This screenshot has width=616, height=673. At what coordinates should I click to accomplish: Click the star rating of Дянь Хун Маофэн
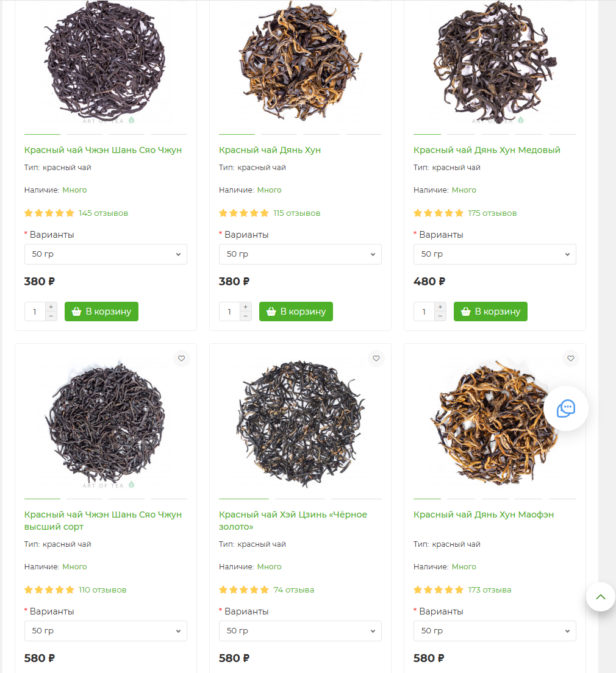[x=438, y=590]
